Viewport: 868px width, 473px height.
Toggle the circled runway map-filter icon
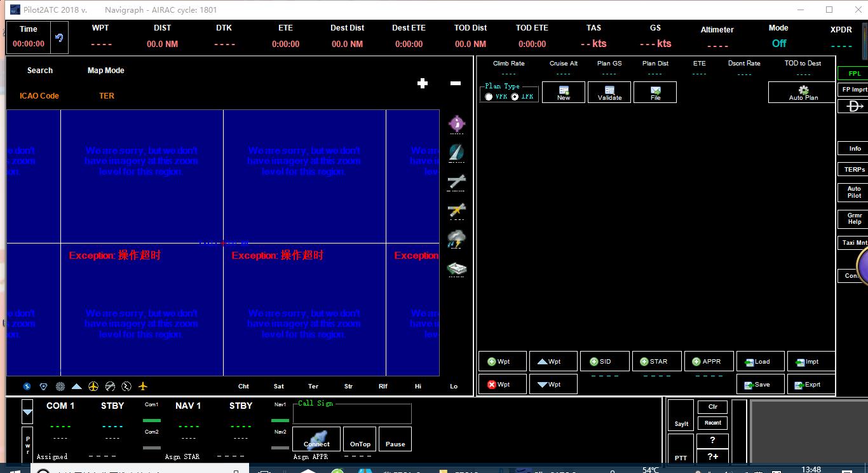tap(110, 386)
